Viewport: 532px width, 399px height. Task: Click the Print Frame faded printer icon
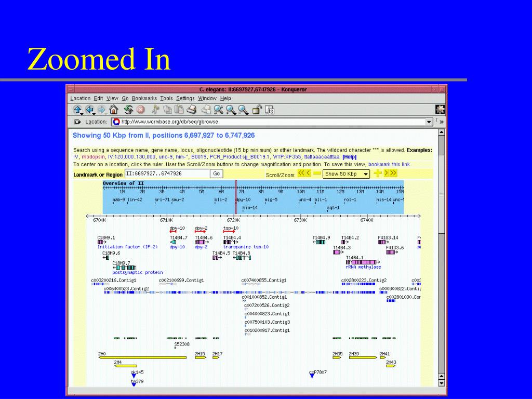pos(206,110)
